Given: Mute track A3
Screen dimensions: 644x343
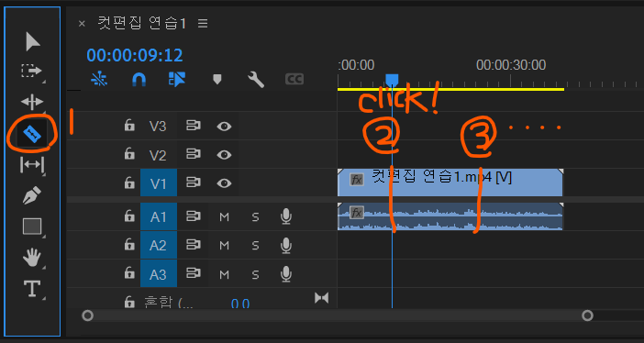Looking at the screenshot, I should [x=224, y=274].
